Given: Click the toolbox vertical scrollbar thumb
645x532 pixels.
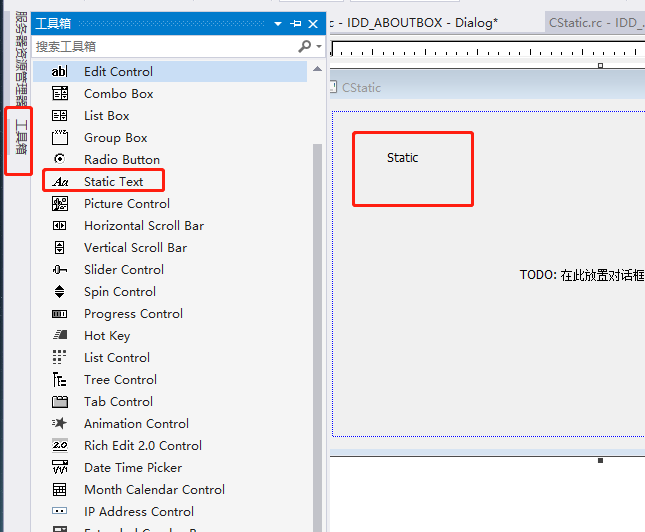Looking at the screenshot, I should coord(317,337).
